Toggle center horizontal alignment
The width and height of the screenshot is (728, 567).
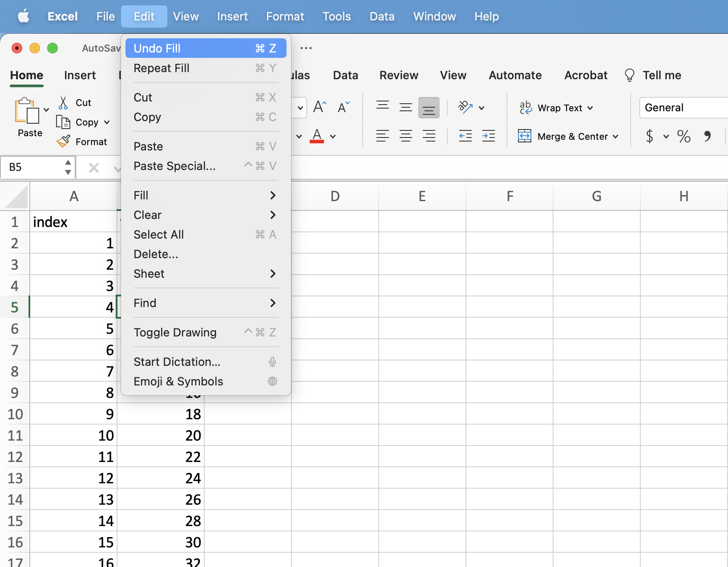pos(405,136)
